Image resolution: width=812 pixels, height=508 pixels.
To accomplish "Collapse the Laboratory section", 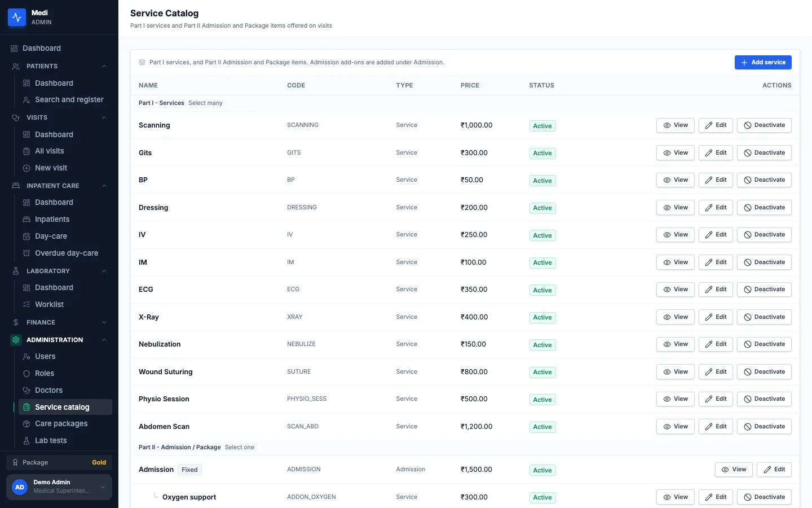I will tap(104, 271).
